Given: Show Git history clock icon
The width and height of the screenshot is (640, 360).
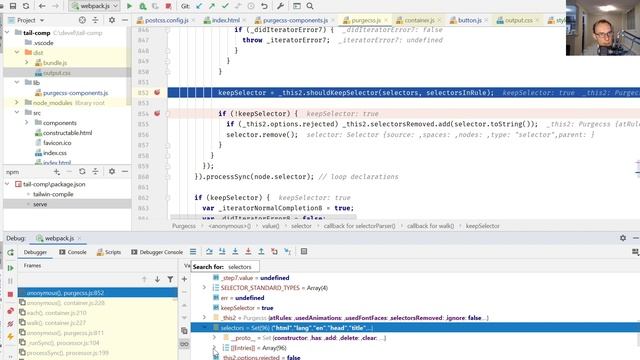Looking at the screenshot, I should click(x=251, y=6).
